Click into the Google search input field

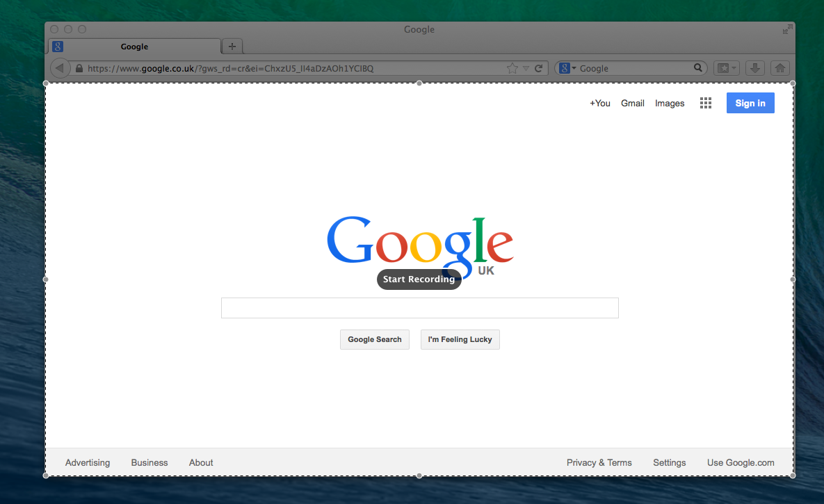(419, 308)
